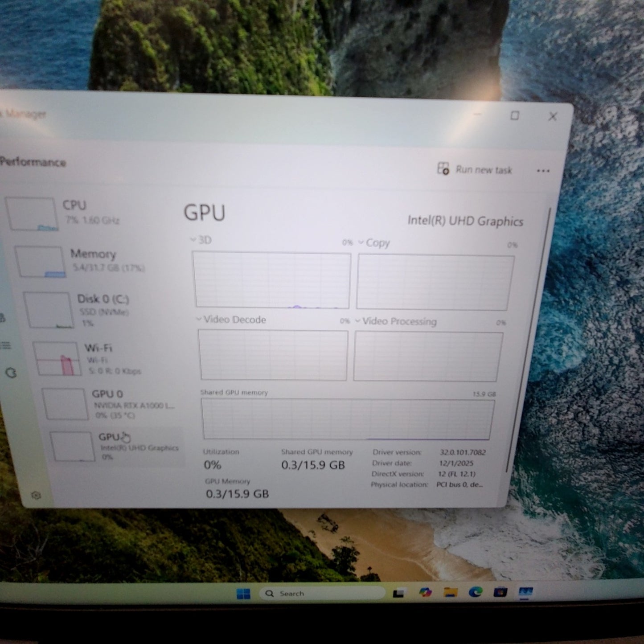Viewport: 644px width, 644px height.
Task: Click the Run new task button
Action: click(x=476, y=170)
